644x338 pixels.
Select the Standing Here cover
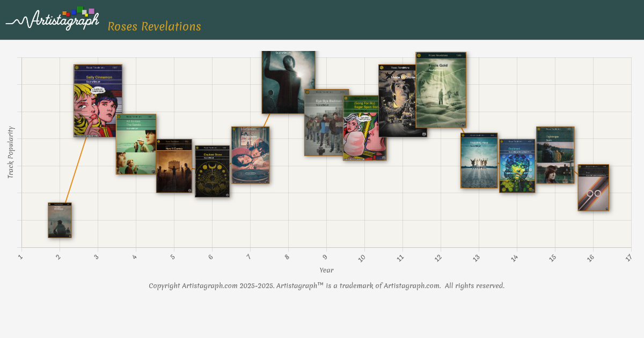(479, 161)
